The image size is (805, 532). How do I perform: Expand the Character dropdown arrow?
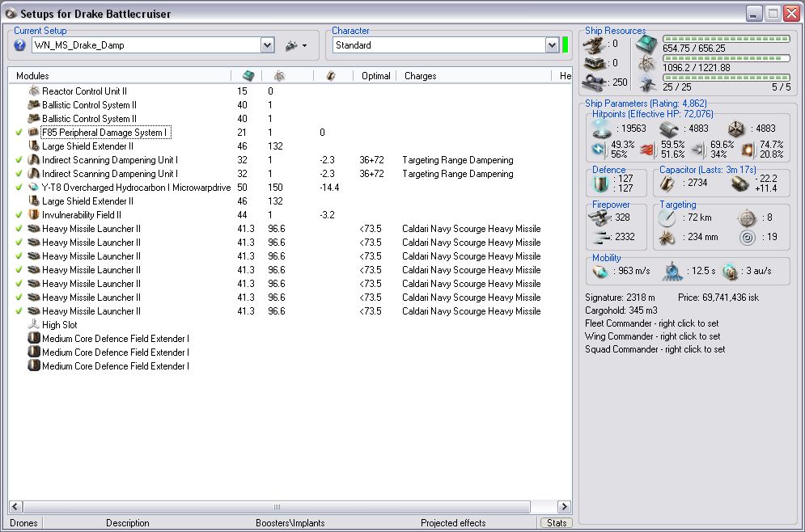coord(552,45)
